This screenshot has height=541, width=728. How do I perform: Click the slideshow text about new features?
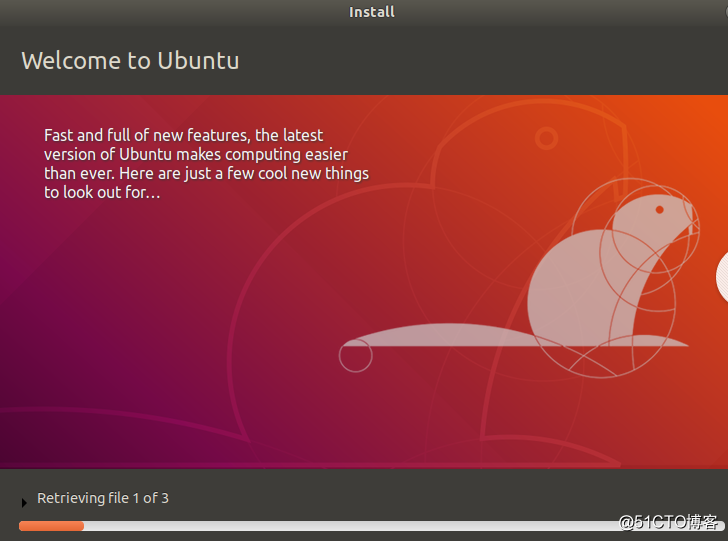click(x=206, y=163)
